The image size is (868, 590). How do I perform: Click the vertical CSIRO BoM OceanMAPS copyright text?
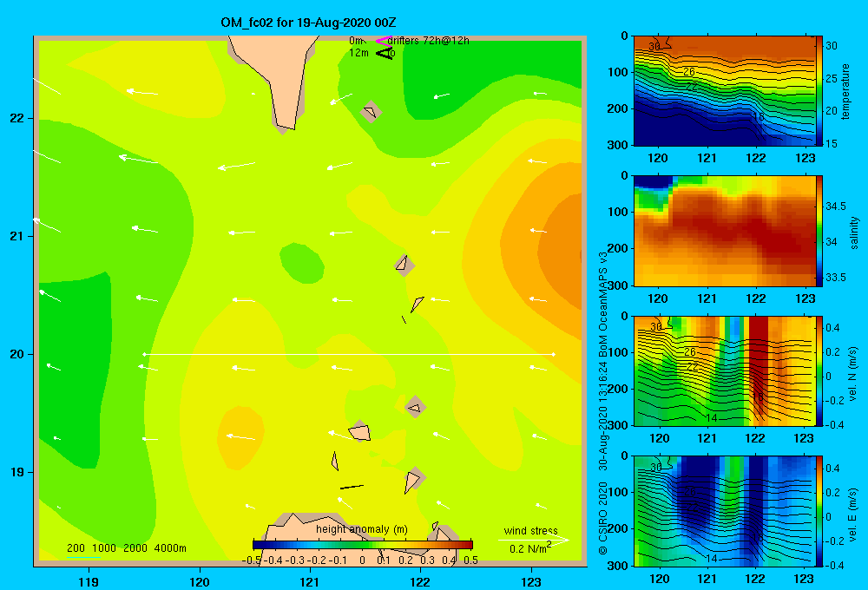603,403
